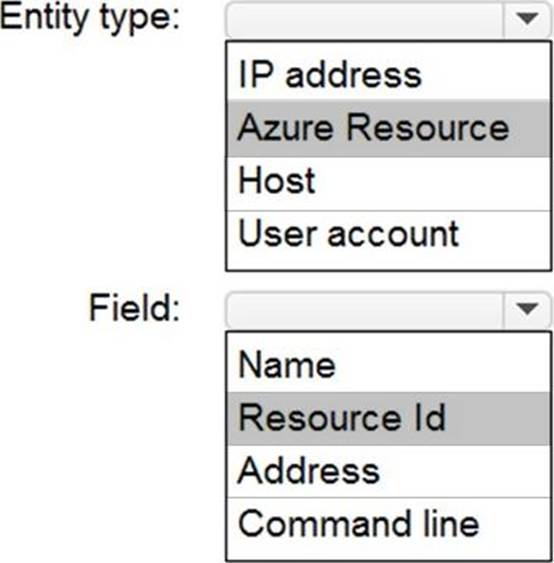
Task: Click the Entity type label
Action: tap(90, 18)
